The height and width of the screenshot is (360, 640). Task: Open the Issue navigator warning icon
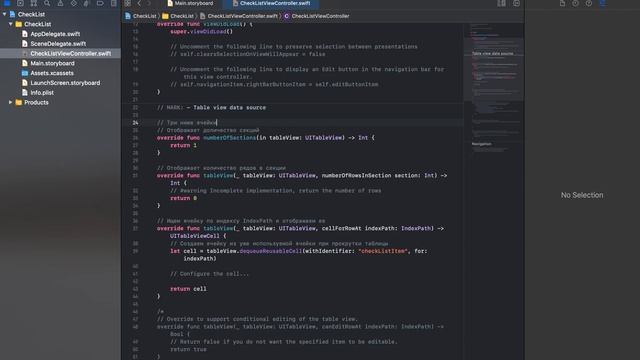click(x=60, y=3)
